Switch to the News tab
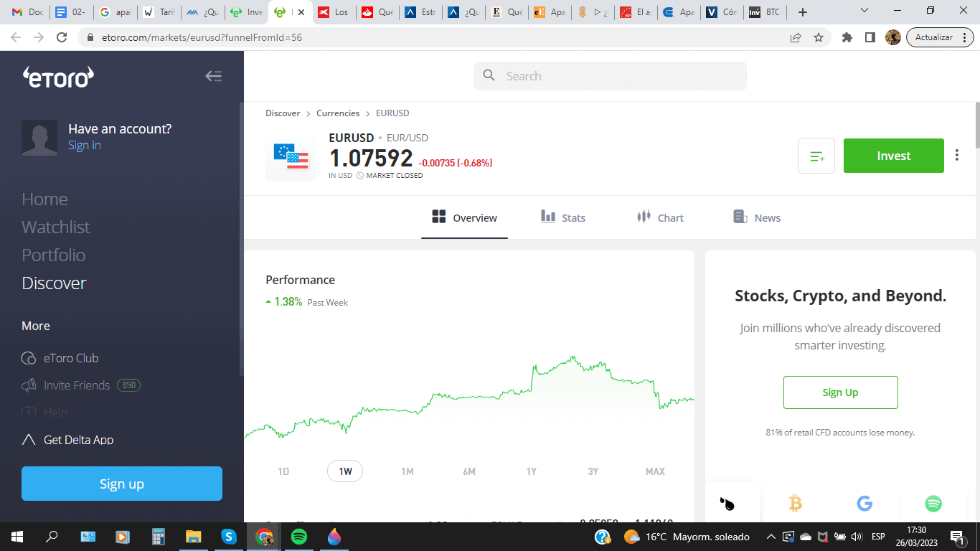Image resolution: width=980 pixels, height=551 pixels. (x=757, y=217)
